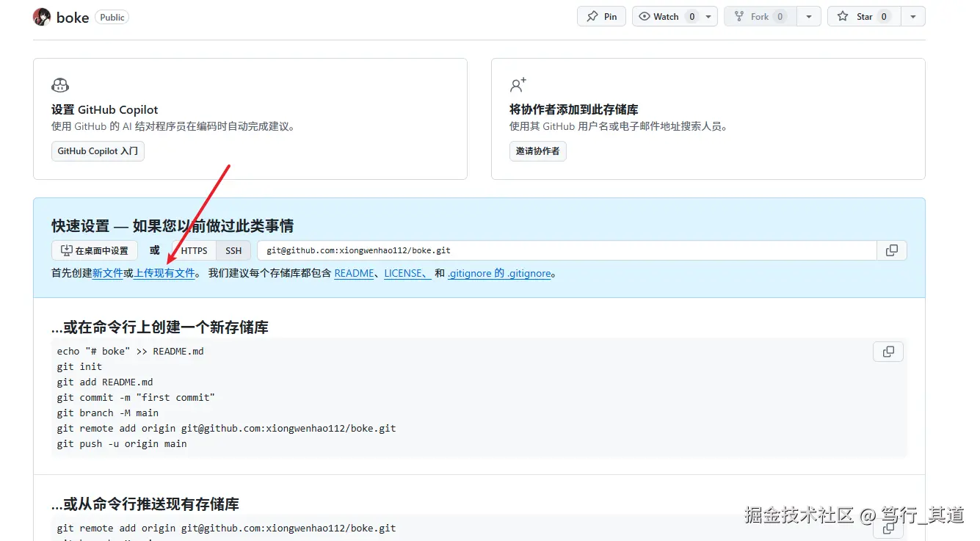Click the …或在命令行上创建一个新存储库 heading
This screenshot has width=980, height=541.
tap(160, 327)
